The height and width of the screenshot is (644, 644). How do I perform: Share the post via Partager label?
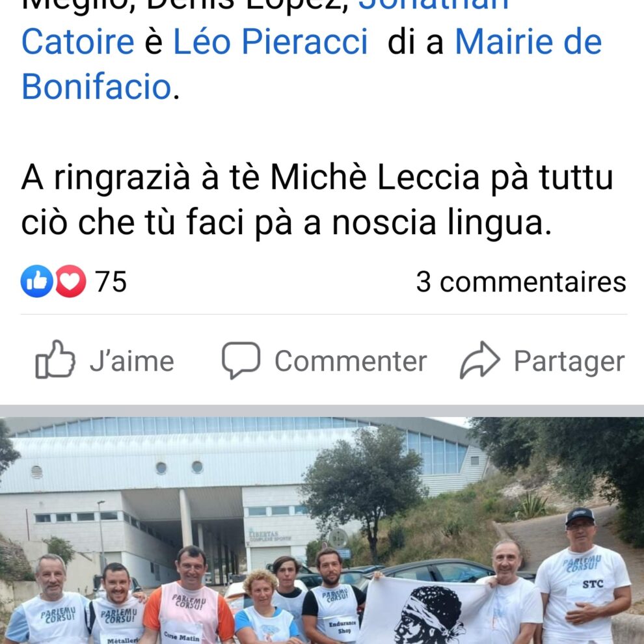[569, 362]
